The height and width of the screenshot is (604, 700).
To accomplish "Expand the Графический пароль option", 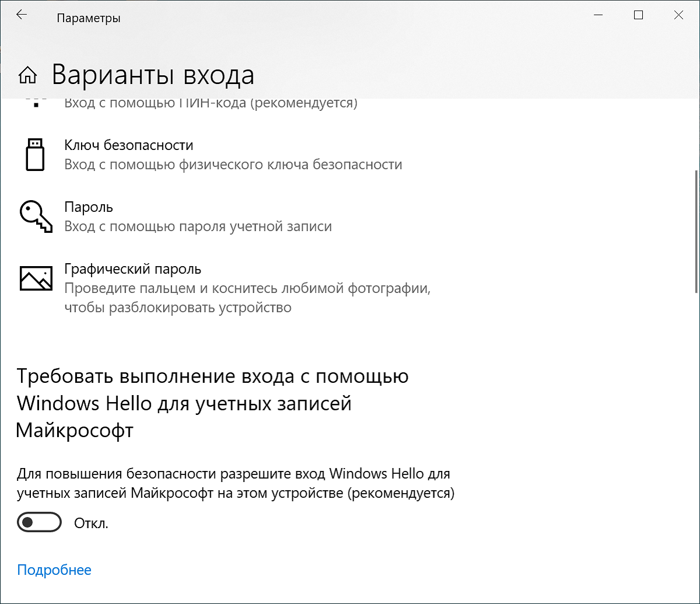I will tap(132, 269).
